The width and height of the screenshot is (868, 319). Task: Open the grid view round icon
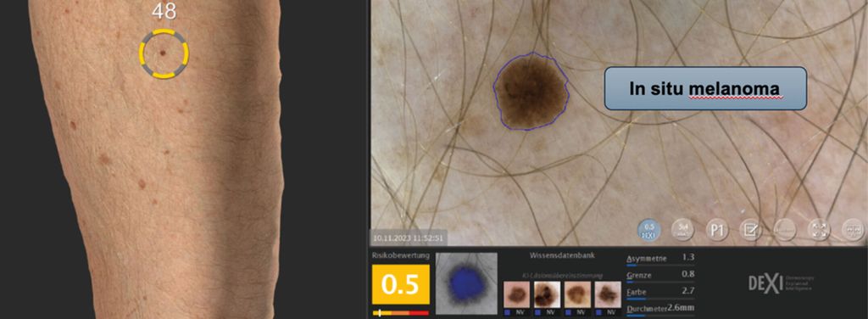coord(853,230)
